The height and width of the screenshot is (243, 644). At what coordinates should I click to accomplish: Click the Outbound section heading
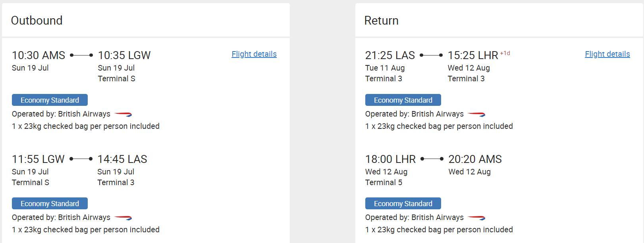(x=37, y=20)
